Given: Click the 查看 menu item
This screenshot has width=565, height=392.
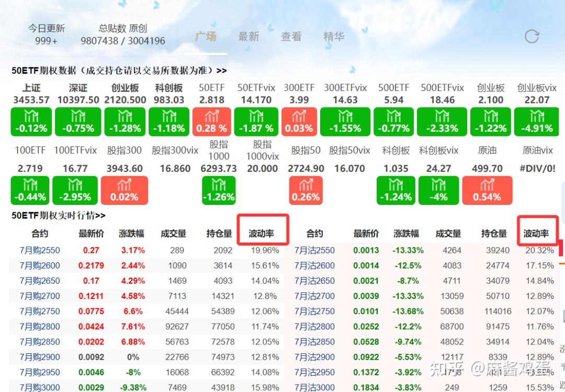Looking at the screenshot, I should coord(291,36).
